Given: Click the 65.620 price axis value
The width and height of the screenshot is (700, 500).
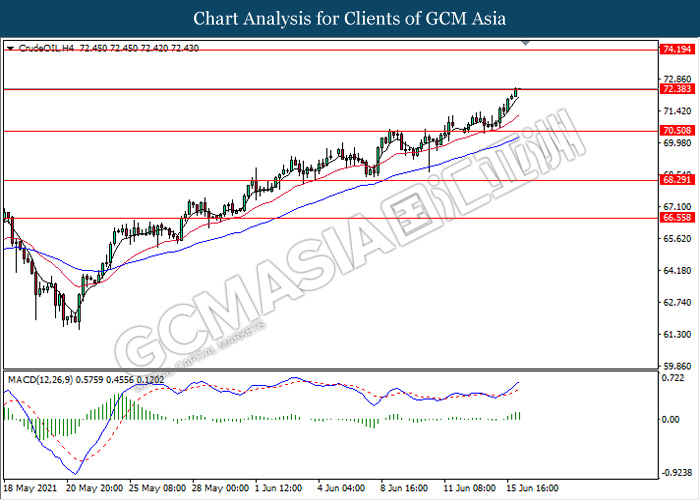Looking at the screenshot, I should (677, 239).
